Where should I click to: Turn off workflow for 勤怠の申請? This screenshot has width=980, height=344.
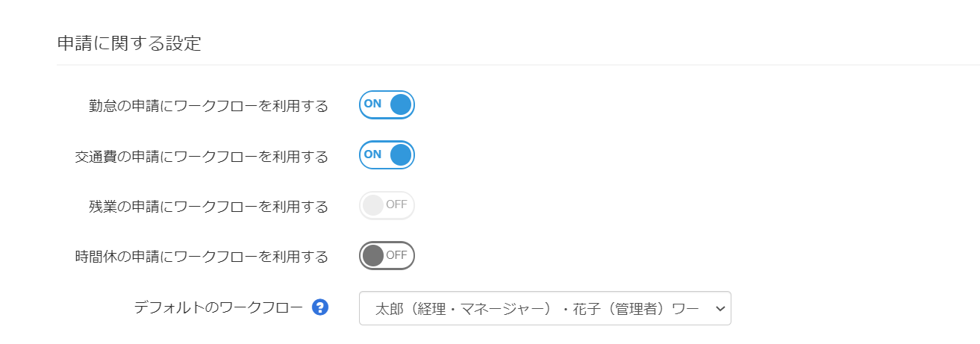tap(387, 104)
